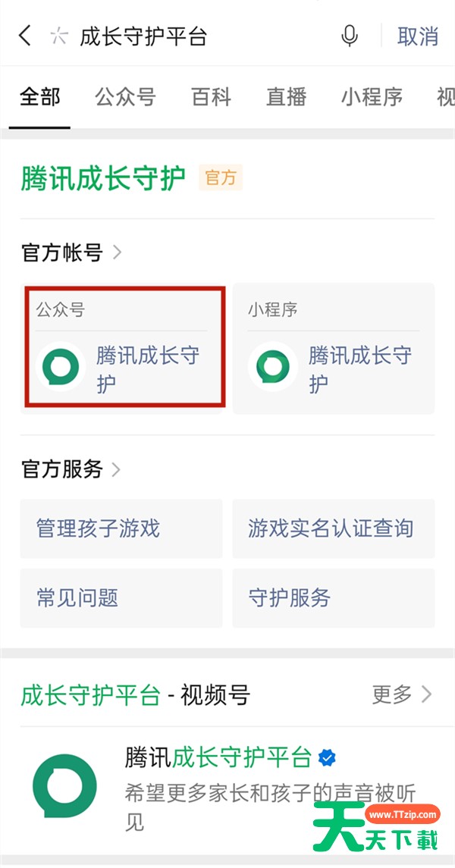455x868 pixels.
Task: Open 腾讯成长守护 公众号 logo icon
Action: coord(61,366)
